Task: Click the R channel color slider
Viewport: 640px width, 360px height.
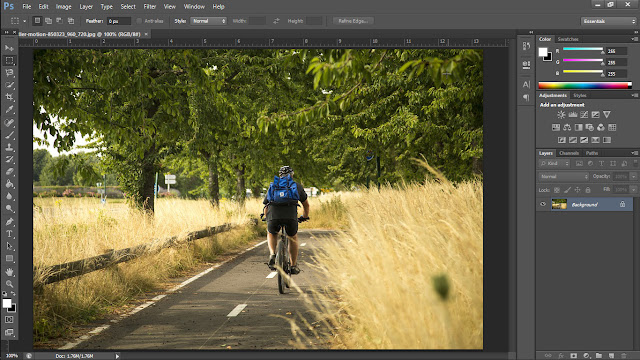Action: coord(583,49)
